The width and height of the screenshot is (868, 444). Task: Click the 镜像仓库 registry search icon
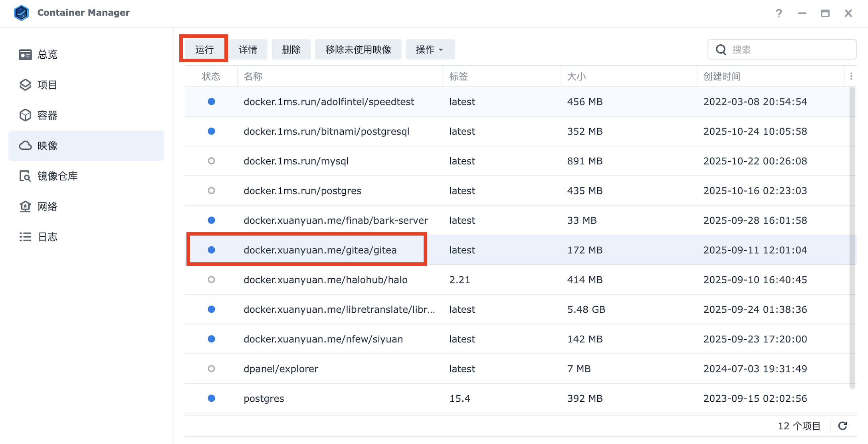point(25,176)
